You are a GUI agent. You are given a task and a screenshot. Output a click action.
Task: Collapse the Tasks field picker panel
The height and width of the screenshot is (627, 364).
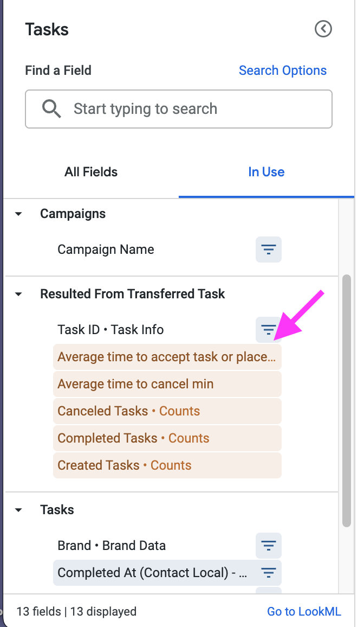tap(323, 29)
